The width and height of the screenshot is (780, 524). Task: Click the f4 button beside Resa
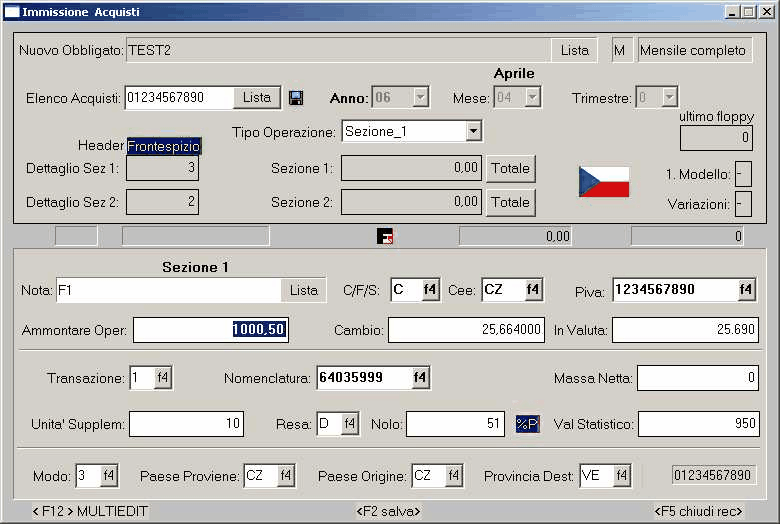tap(350, 424)
